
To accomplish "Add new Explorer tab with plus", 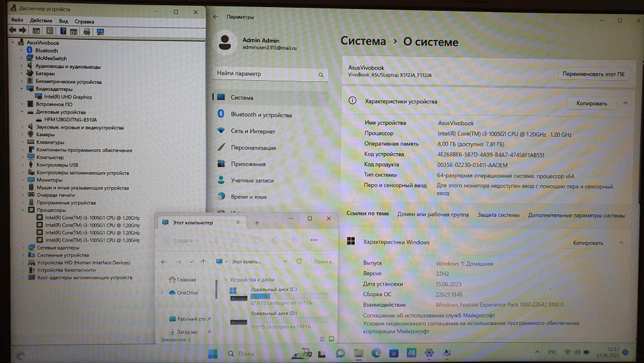I will click(x=257, y=223).
